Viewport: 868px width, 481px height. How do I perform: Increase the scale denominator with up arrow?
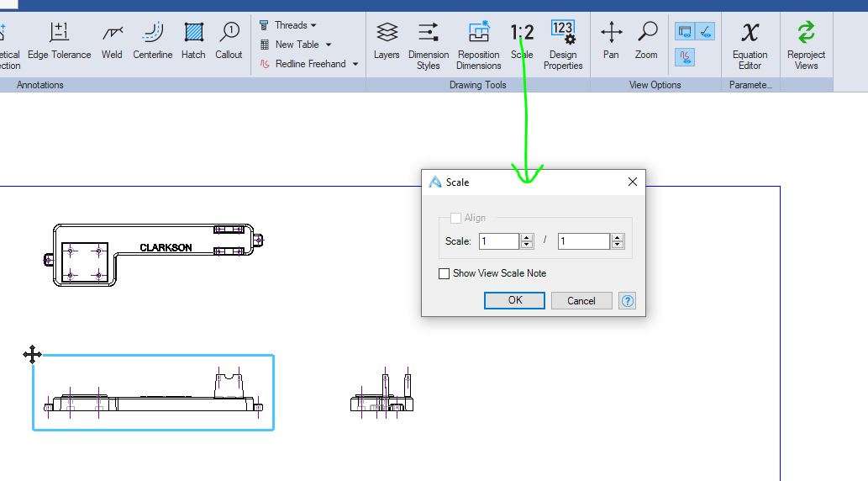(618, 237)
